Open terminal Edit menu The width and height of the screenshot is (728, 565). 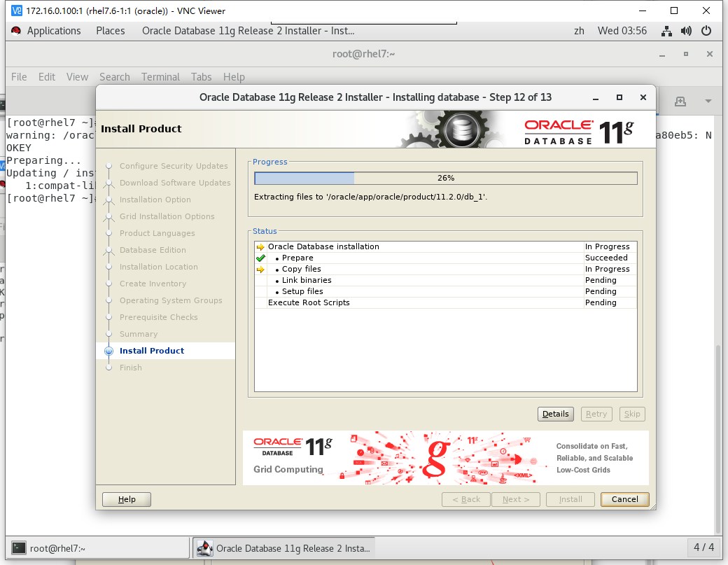pos(47,76)
